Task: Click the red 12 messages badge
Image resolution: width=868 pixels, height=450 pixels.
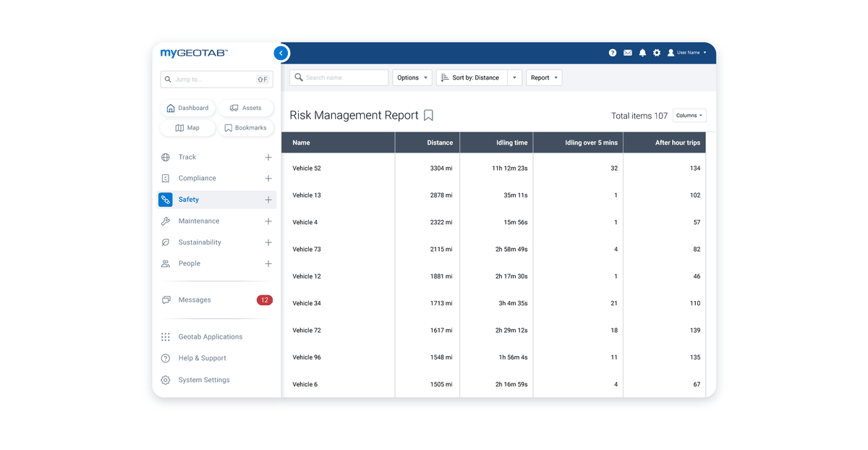Action: [x=264, y=300]
